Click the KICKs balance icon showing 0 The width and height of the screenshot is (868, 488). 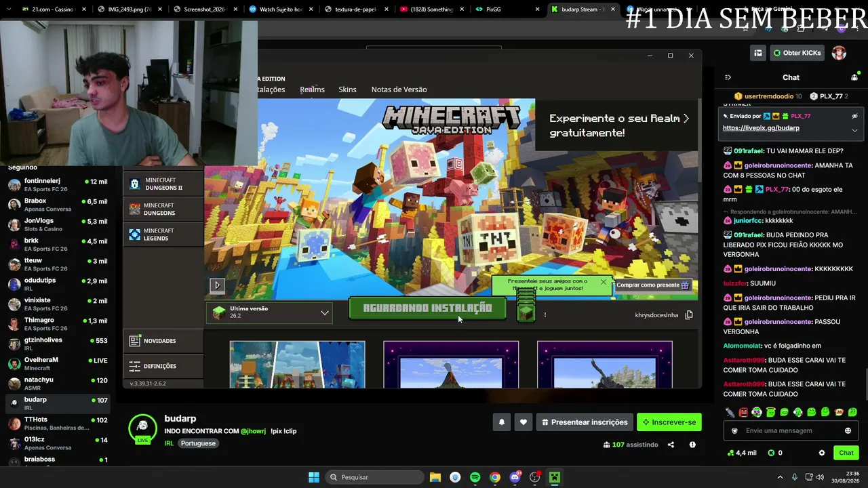coord(775,453)
